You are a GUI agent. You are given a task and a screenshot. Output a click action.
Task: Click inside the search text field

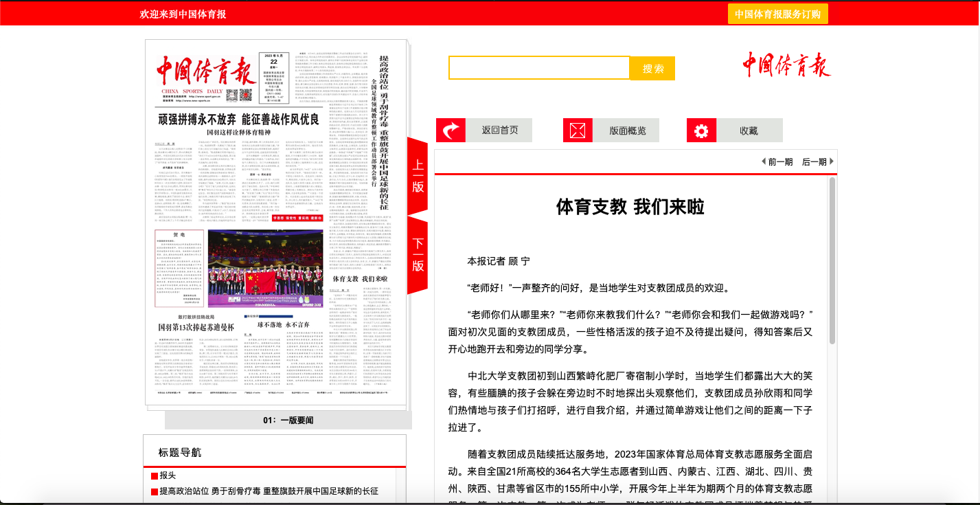539,68
